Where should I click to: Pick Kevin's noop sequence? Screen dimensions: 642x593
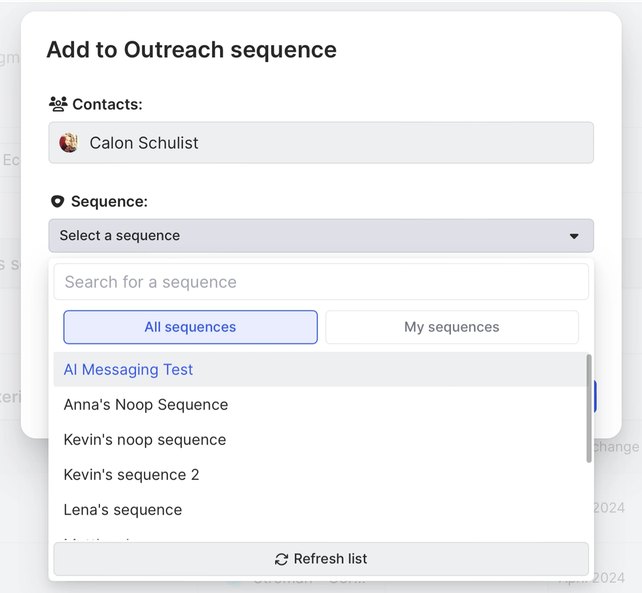point(145,440)
